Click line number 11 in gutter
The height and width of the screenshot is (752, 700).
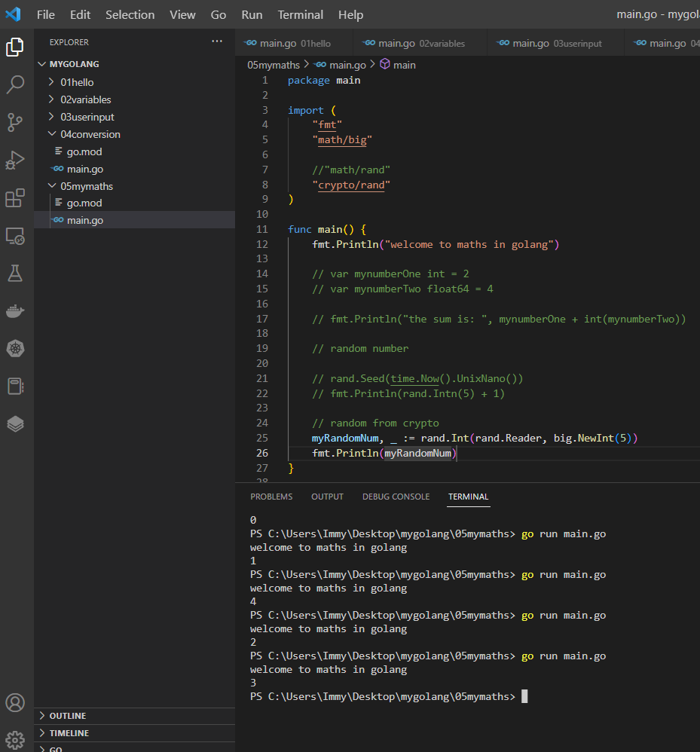point(261,229)
